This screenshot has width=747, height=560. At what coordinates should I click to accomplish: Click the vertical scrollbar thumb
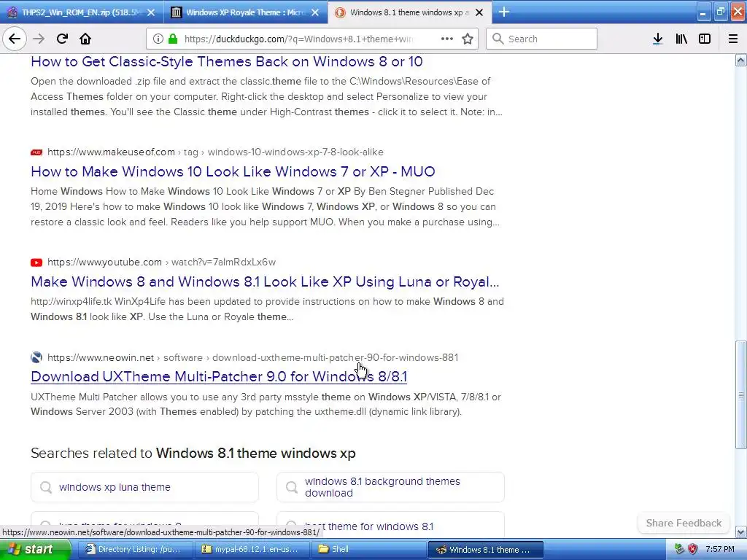coord(740,394)
